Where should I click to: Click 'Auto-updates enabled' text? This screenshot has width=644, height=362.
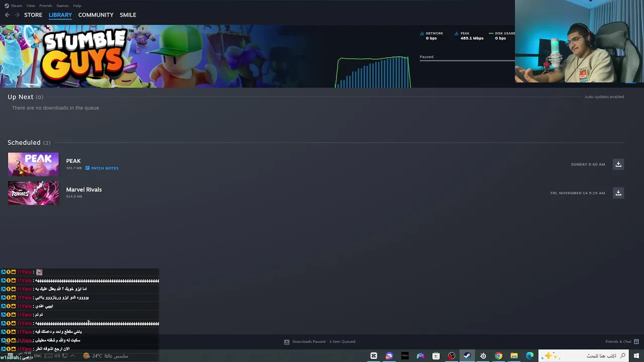pyautogui.click(x=604, y=97)
